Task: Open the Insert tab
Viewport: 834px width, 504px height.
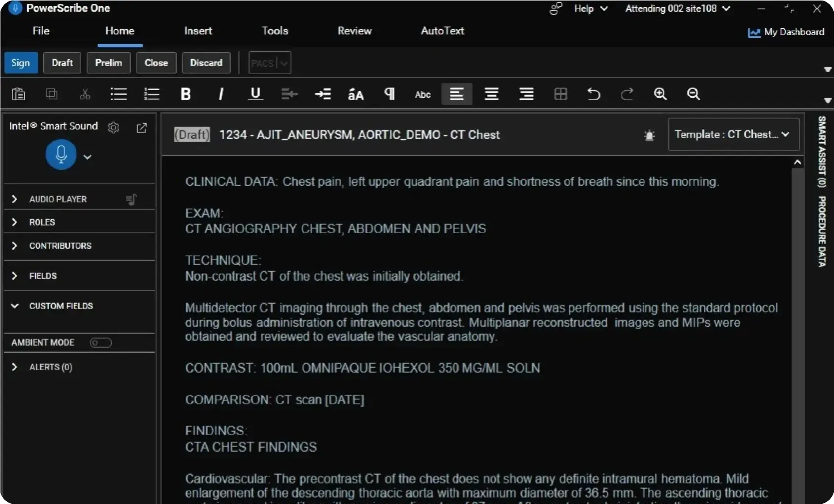Action: [198, 31]
